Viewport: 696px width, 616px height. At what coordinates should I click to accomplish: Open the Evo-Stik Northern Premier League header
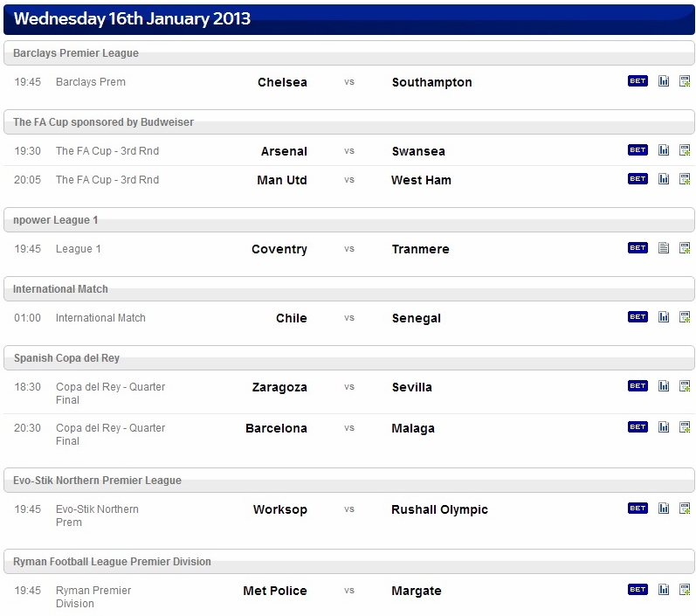[x=349, y=480]
